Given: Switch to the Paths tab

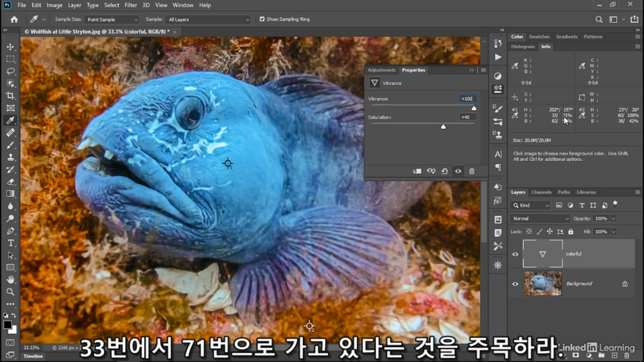Looking at the screenshot, I should [564, 192].
